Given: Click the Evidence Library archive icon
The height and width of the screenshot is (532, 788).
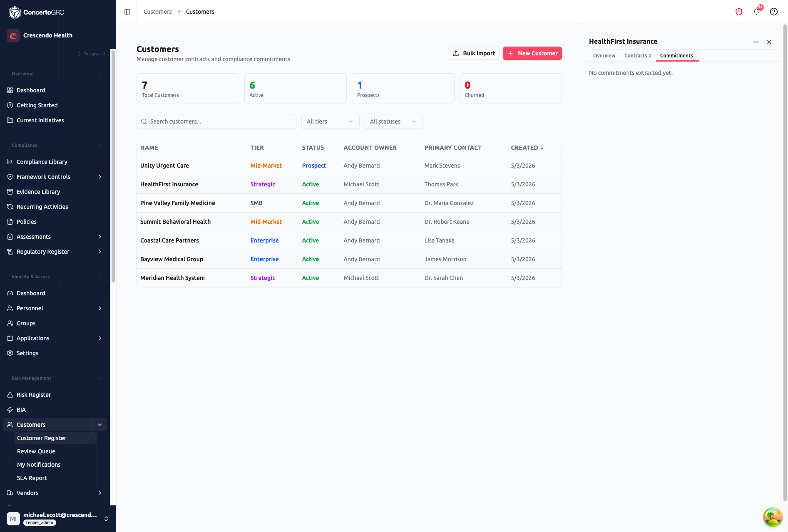Looking at the screenshot, I should coord(10,192).
